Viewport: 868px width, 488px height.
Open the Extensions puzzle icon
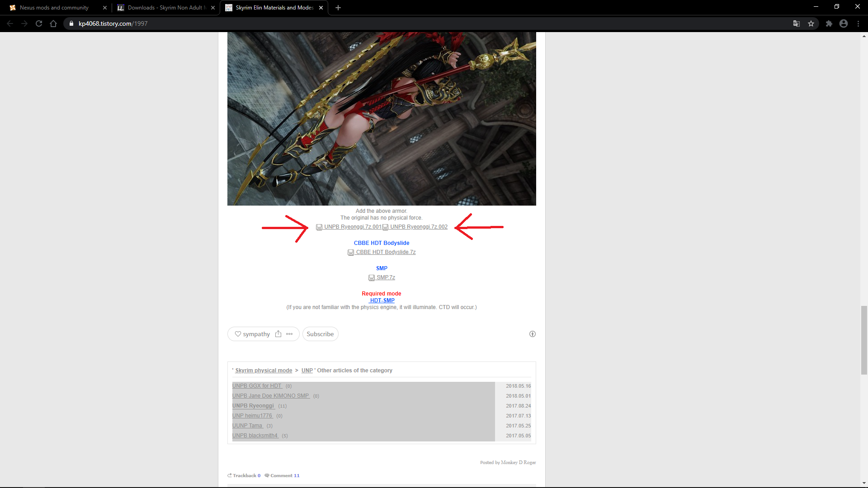click(829, 23)
